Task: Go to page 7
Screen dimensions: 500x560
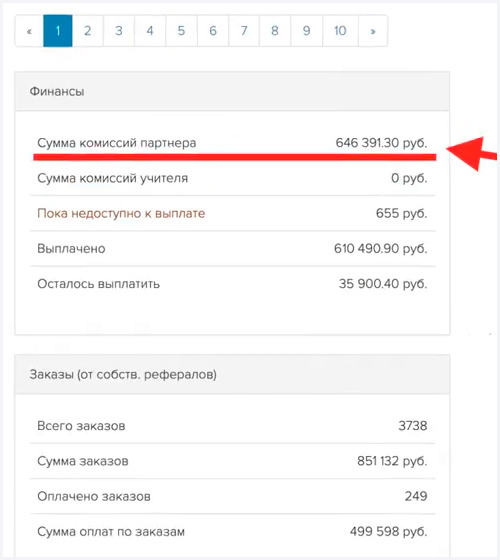Action: [x=244, y=31]
